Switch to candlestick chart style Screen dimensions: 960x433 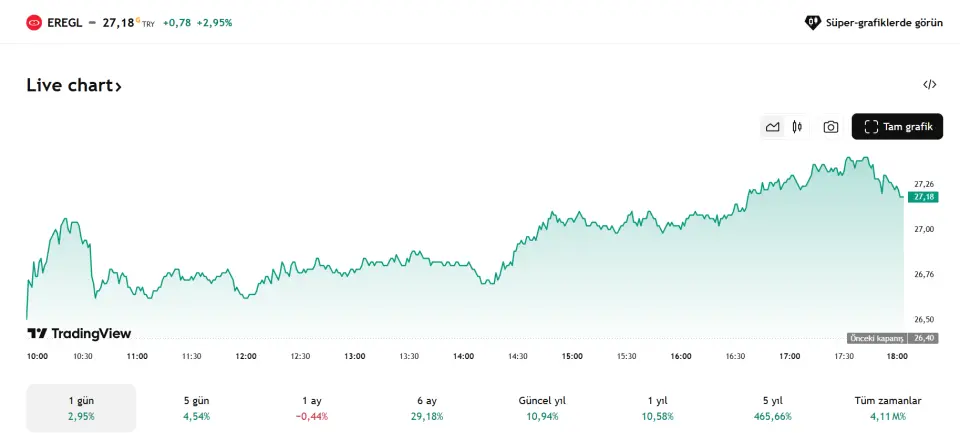(x=797, y=127)
